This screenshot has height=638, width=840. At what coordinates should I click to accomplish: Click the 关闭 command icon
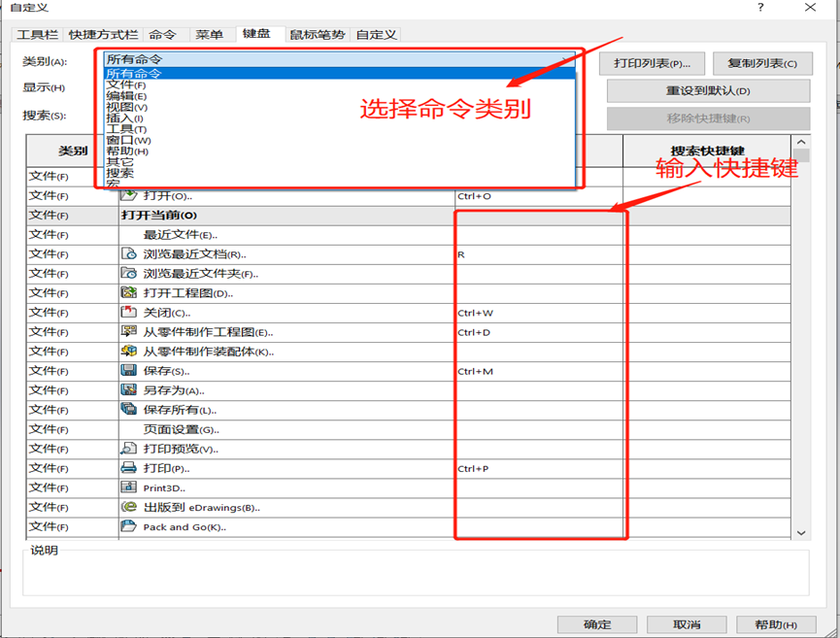pos(128,313)
